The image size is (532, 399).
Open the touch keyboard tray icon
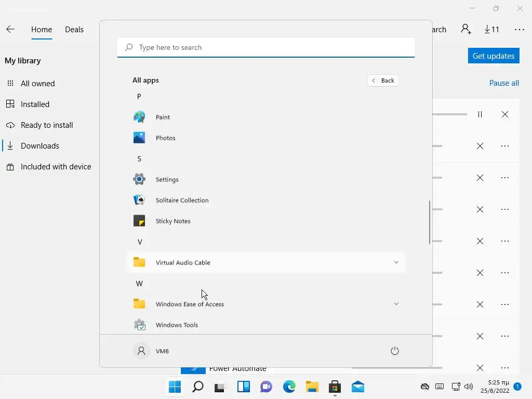pyautogui.click(x=440, y=387)
